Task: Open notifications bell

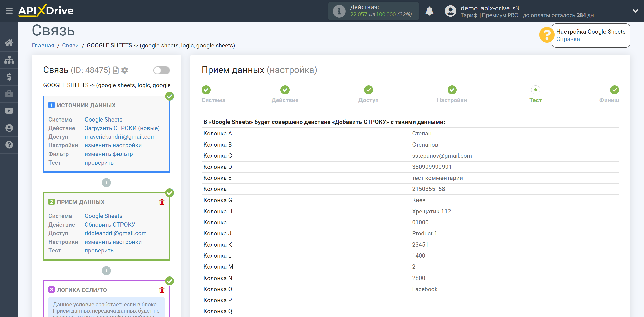Action: [429, 11]
